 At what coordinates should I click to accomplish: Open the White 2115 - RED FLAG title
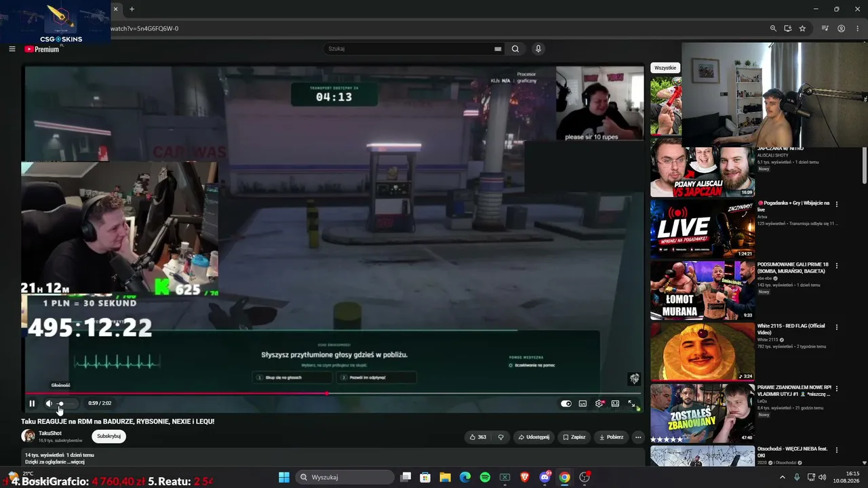[x=791, y=329]
